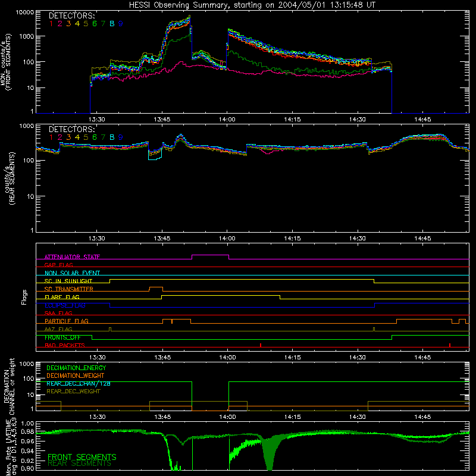Viewport: 476px width, 476px height.
Task: Click the NON_SOLAR_EVENT flag label
Action: click(x=72, y=273)
